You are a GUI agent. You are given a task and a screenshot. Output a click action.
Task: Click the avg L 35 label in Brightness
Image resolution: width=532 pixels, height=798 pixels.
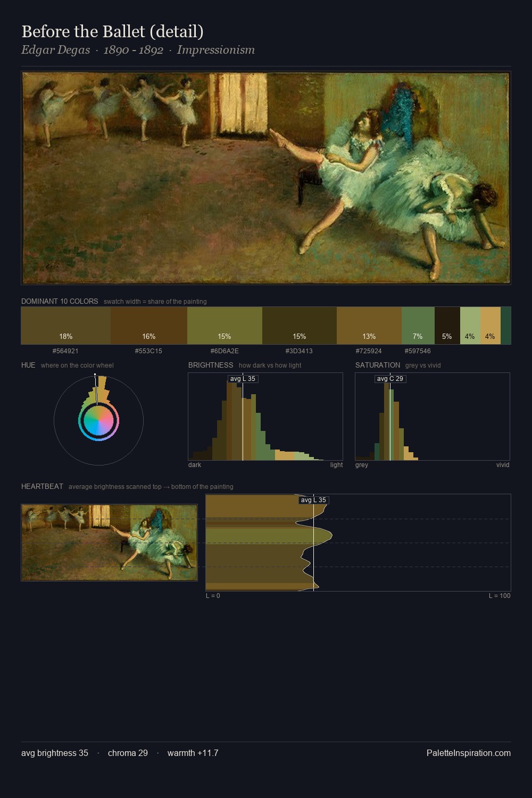(x=243, y=379)
